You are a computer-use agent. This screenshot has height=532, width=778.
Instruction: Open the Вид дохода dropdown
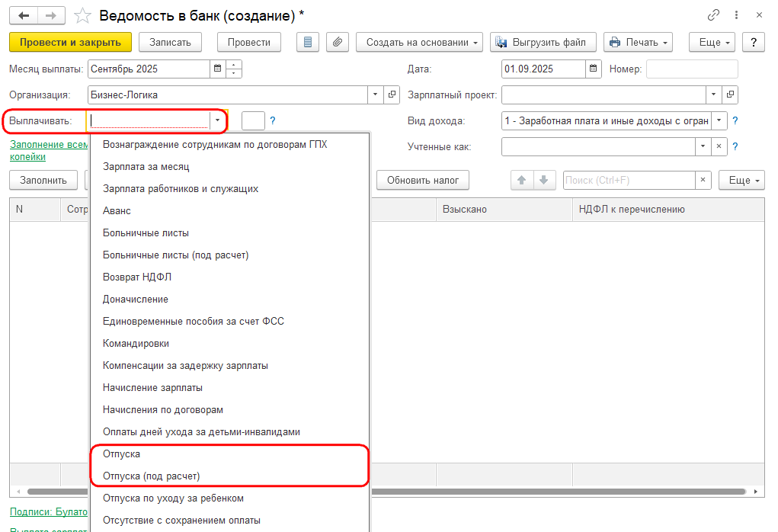click(719, 120)
